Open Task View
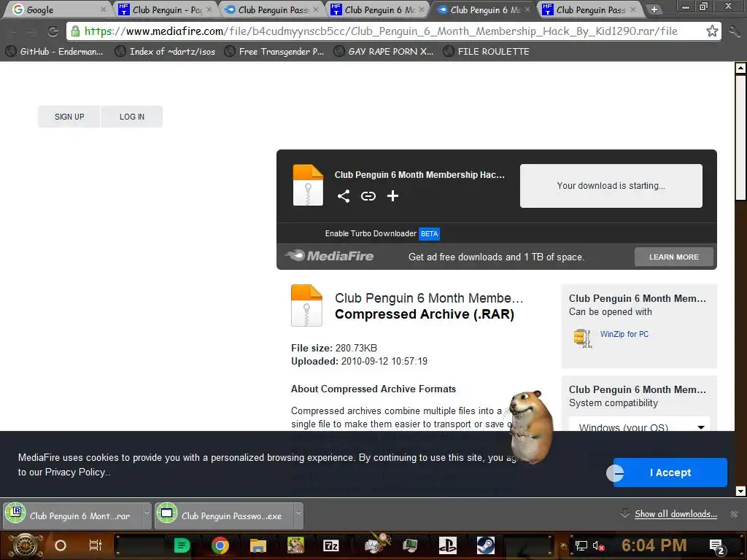Screen dimensions: 747x560 point(96,545)
